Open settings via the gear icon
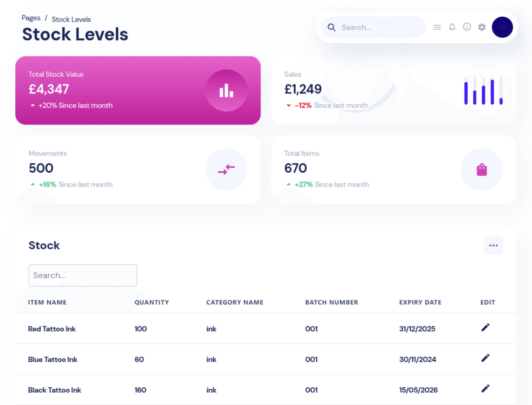 coord(482,28)
